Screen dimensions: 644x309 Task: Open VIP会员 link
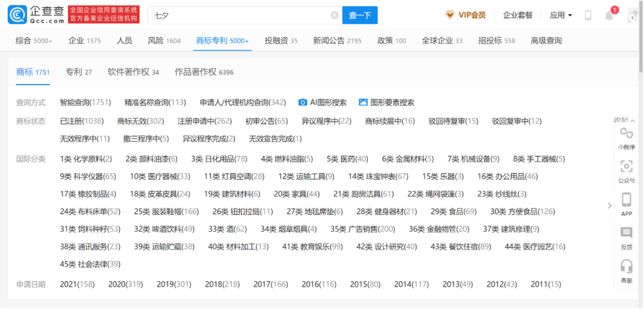point(472,15)
